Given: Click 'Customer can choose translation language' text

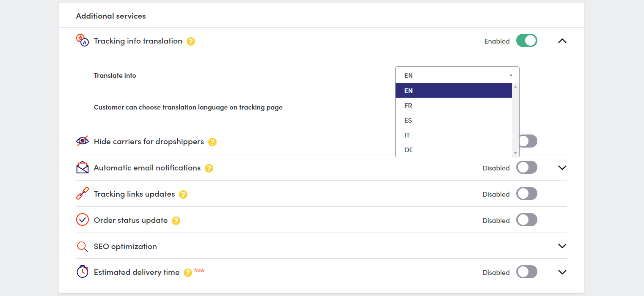Looking at the screenshot, I should tap(188, 107).
